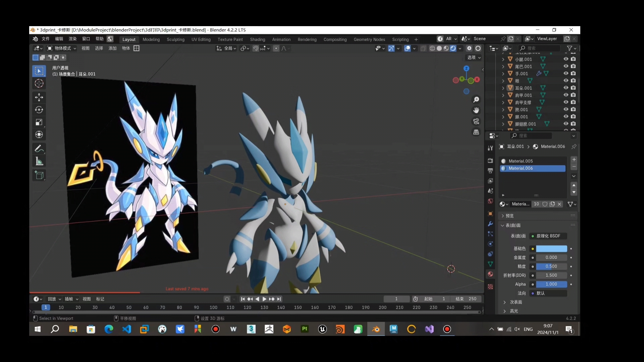Open the Texture properties tab

click(490, 287)
